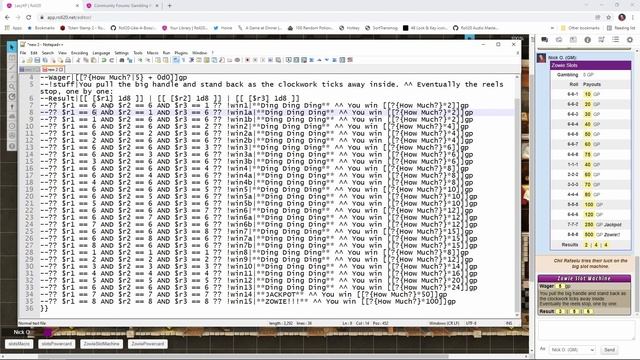Open Notepad++ Encoding menu
Screen dimensions: 640x360
click(79, 53)
